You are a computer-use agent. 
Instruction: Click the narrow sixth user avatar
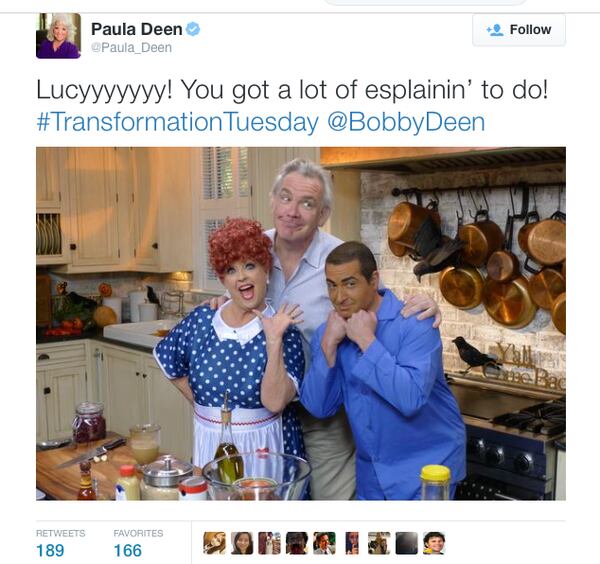coord(352,543)
